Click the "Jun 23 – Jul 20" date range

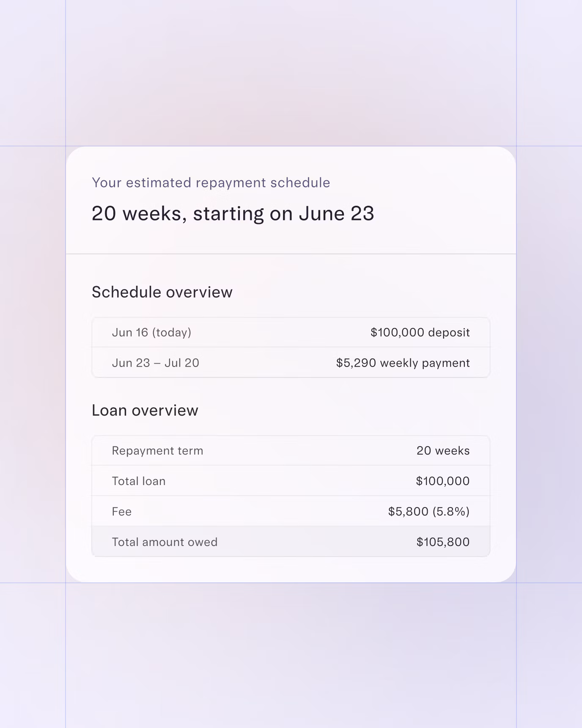click(x=155, y=363)
